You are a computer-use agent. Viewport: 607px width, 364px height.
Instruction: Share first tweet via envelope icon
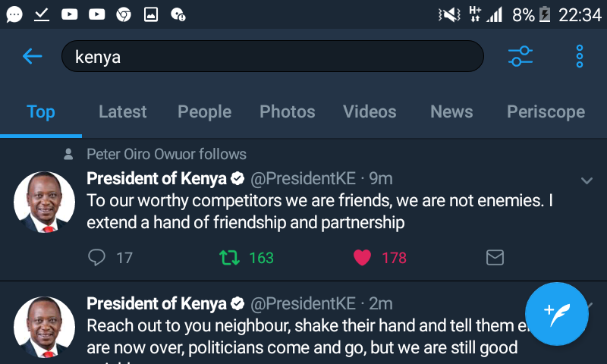tap(495, 258)
